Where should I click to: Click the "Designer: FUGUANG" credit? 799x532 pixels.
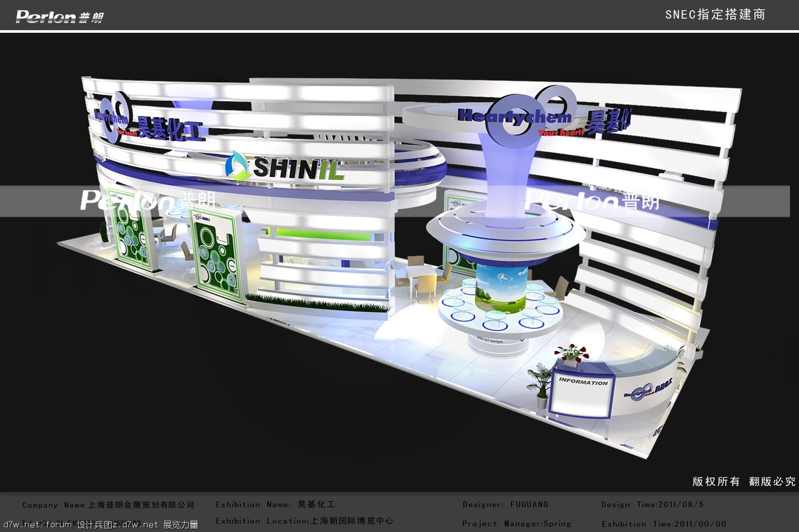pos(505,504)
